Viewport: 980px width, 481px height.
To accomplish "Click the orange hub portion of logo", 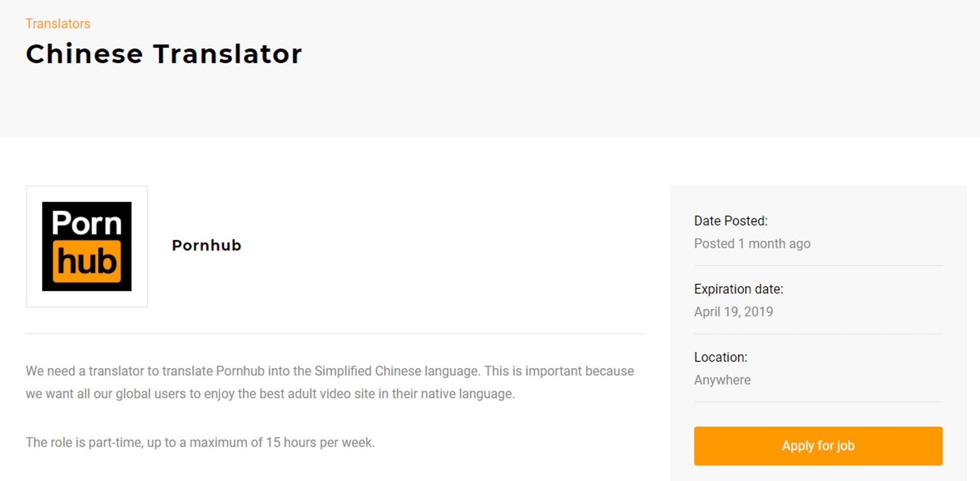I will coord(87,262).
